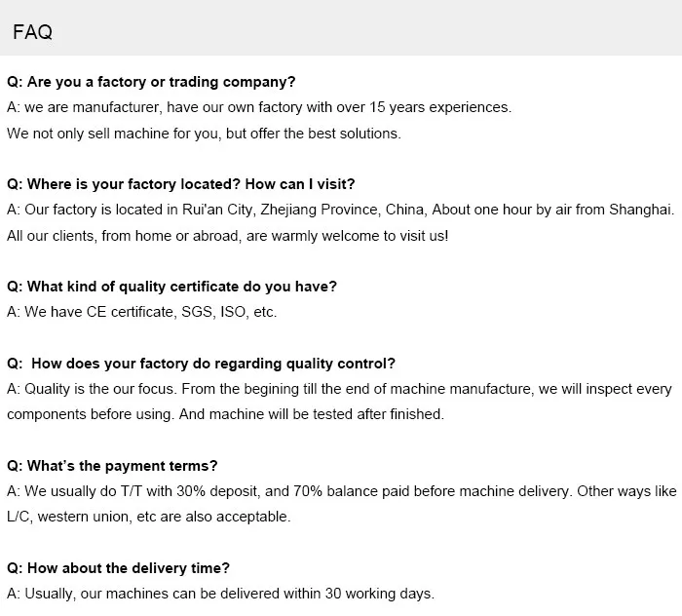Select the factory or trading company question

(151, 82)
